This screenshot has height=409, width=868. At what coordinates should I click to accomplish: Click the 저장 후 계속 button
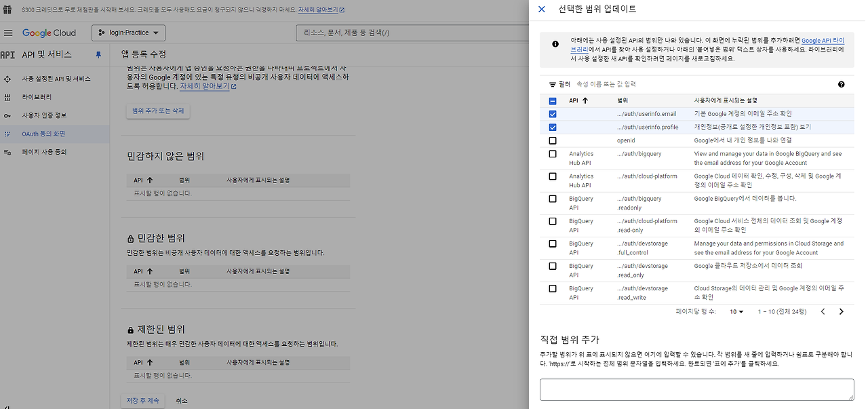(143, 400)
